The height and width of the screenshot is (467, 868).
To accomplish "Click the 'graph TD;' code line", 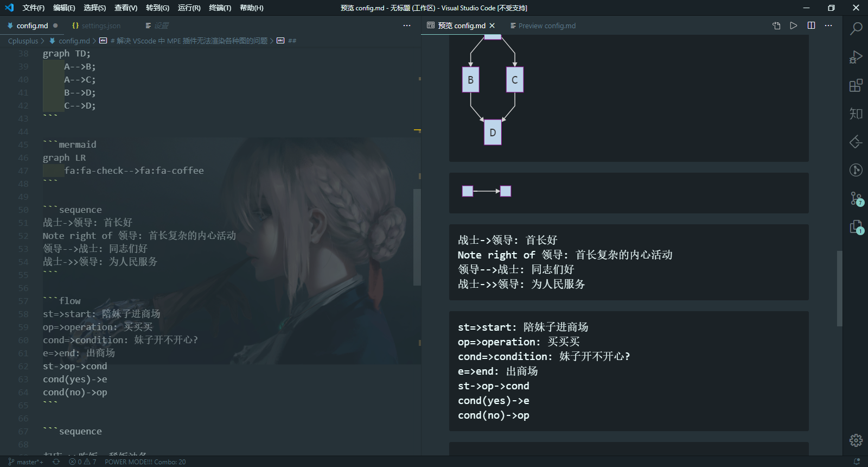I will coord(67,53).
